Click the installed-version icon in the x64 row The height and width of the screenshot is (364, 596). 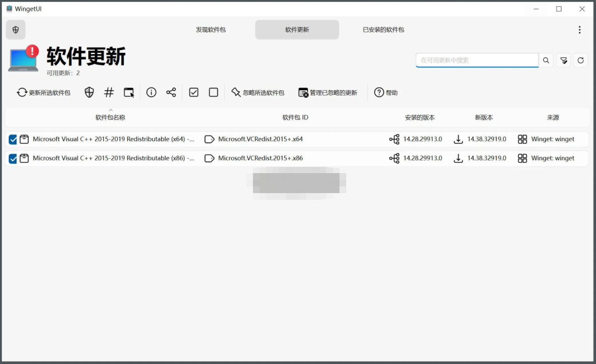pos(394,139)
